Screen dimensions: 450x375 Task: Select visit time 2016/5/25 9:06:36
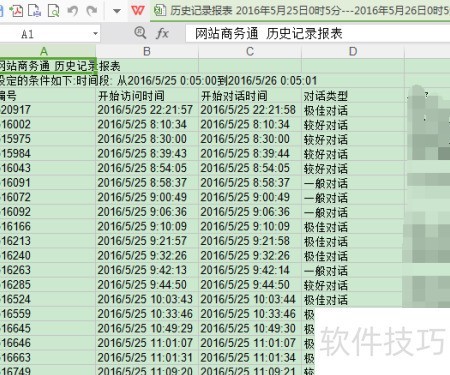(x=147, y=212)
